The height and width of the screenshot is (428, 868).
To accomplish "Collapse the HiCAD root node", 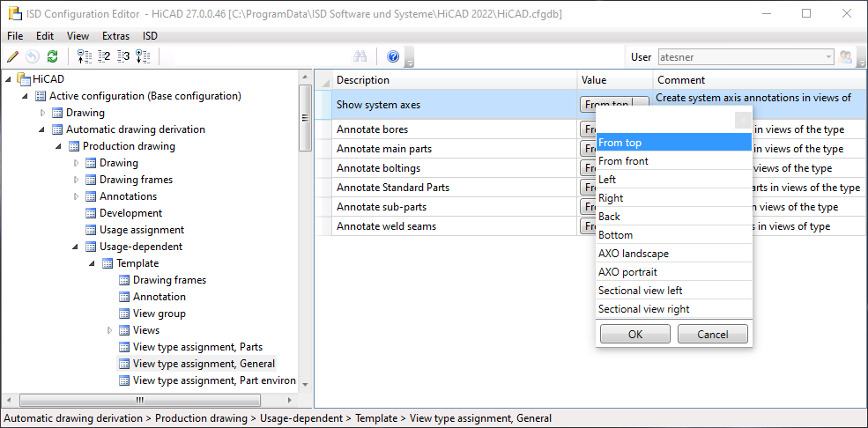I will pyautogui.click(x=8, y=79).
